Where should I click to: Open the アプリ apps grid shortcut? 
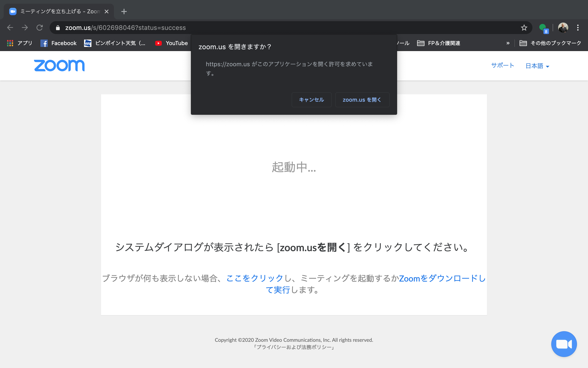click(20, 43)
